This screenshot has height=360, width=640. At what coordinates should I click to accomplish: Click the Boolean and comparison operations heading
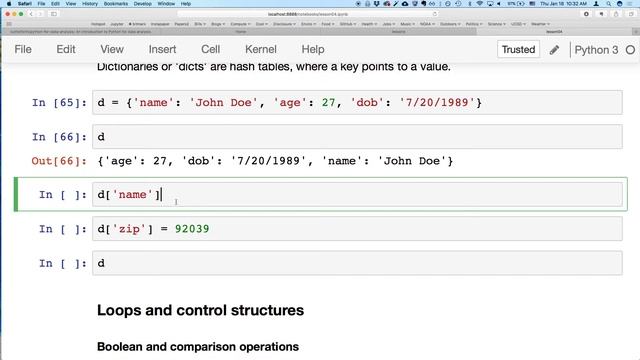(198, 347)
